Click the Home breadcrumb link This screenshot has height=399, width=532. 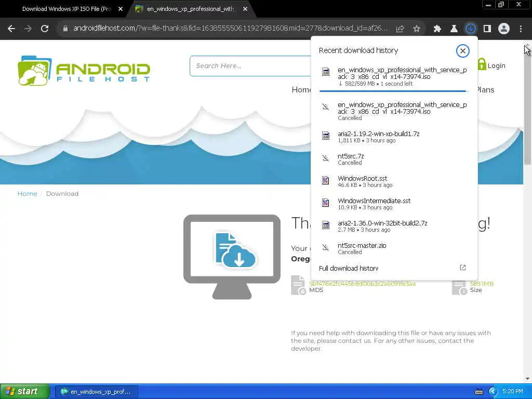pyautogui.click(x=27, y=193)
